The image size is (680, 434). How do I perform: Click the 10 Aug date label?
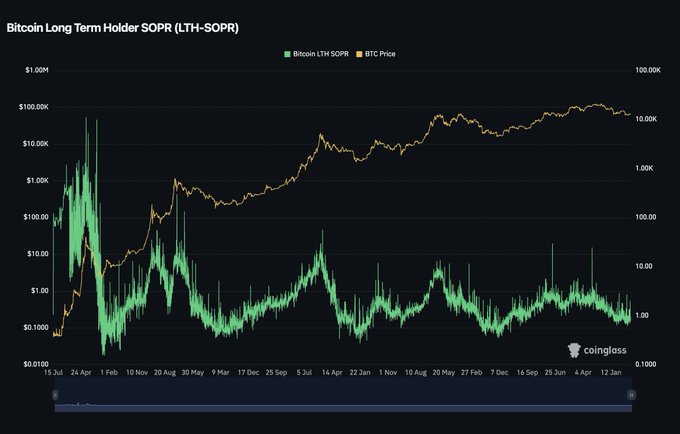point(415,372)
